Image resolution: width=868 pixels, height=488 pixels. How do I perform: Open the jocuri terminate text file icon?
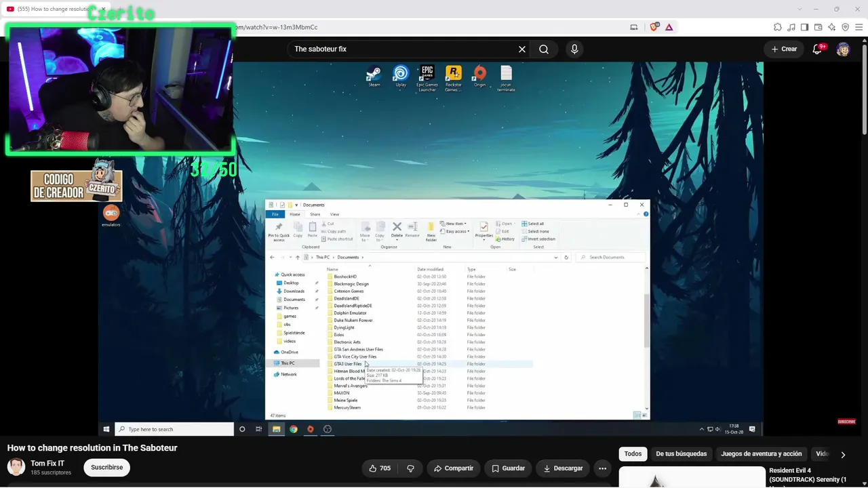tap(506, 78)
